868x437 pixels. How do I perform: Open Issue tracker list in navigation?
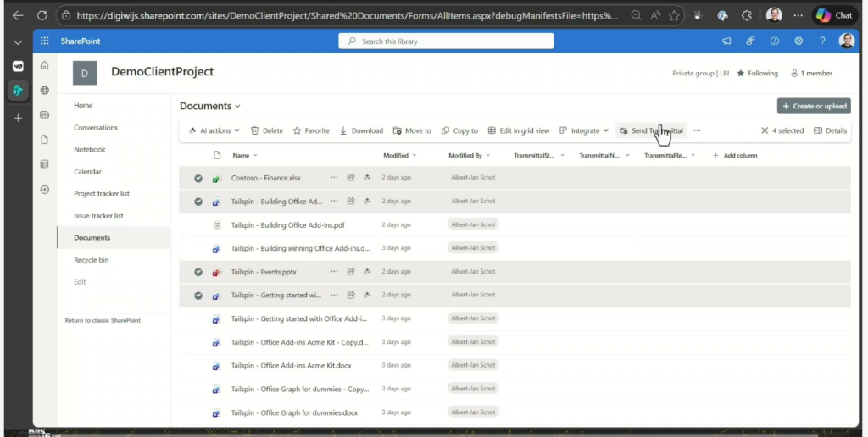(98, 216)
